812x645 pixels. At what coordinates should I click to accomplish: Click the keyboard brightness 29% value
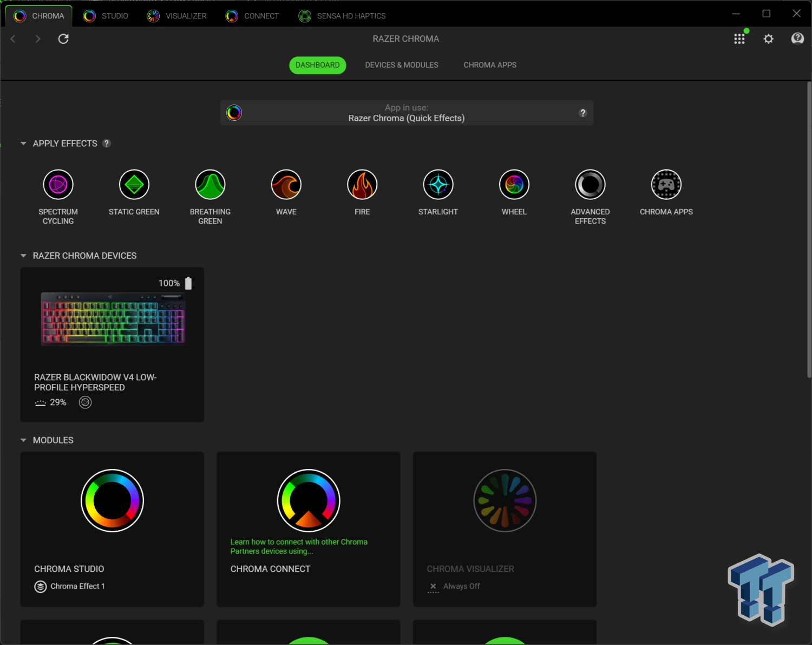click(x=58, y=402)
